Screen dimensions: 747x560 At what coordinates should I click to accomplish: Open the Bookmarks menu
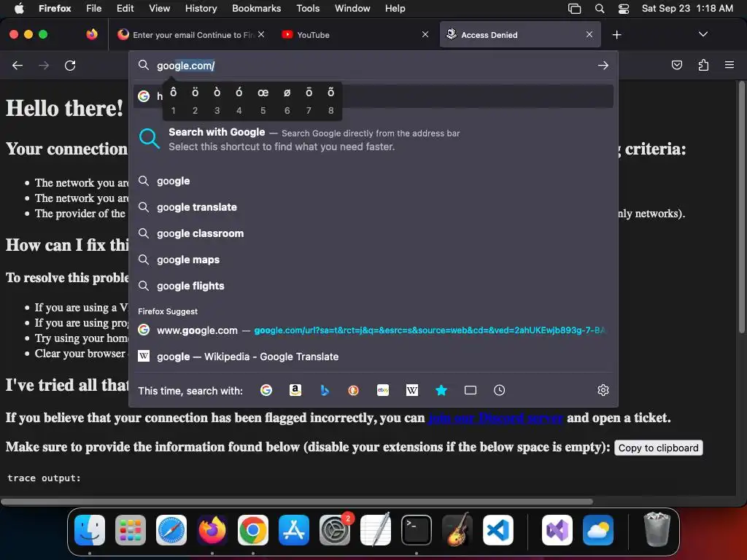point(256,8)
